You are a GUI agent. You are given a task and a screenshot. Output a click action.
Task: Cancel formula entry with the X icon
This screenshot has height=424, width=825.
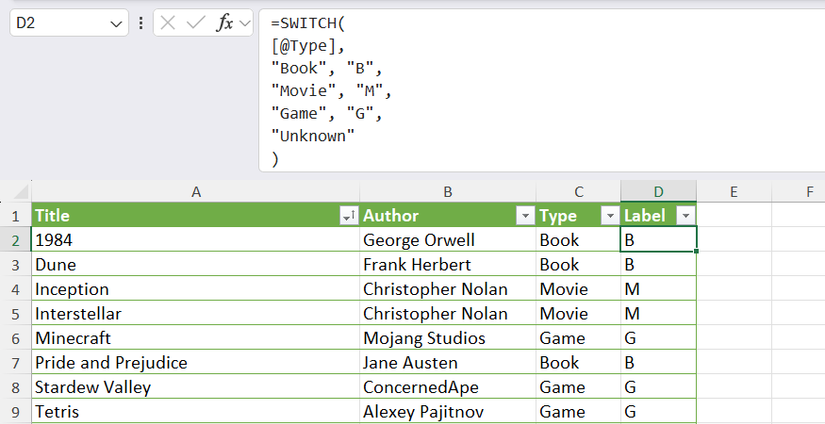[x=167, y=23]
